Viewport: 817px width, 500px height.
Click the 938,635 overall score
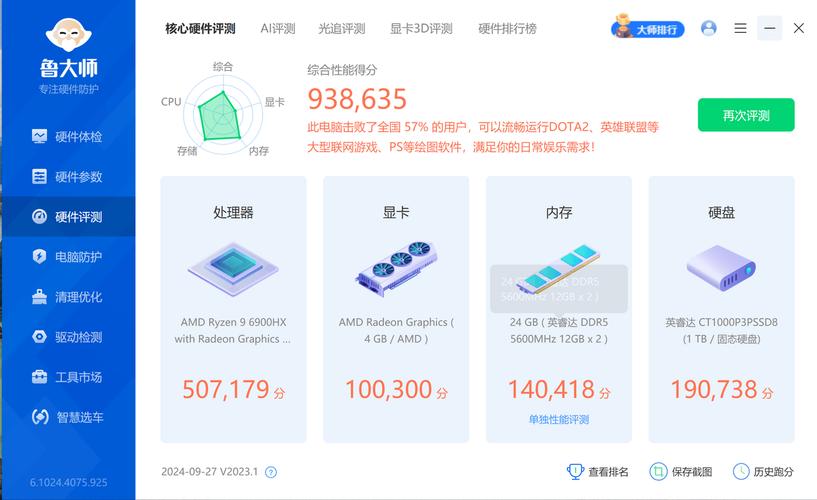pyautogui.click(x=357, y=99)
